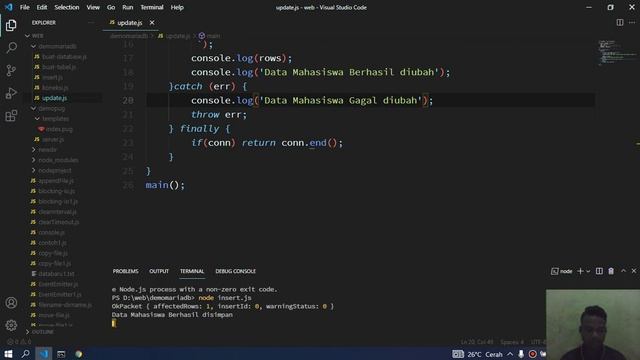Maximize the panel with up chevron

(x=623, y=271)
